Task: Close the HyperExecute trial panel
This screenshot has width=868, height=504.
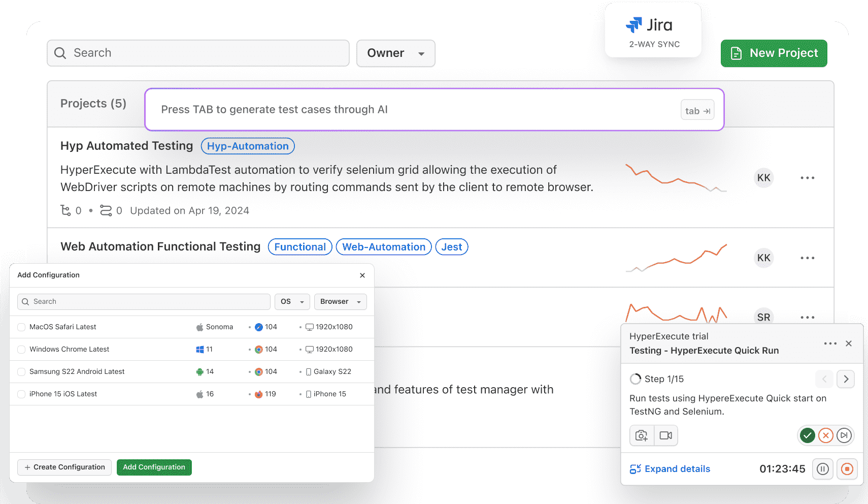Action: (848, 343)
